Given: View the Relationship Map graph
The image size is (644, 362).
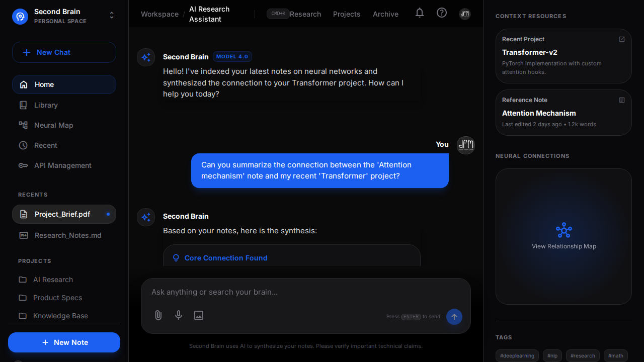Looking at the screenshot, I should (x=563, y=236).
